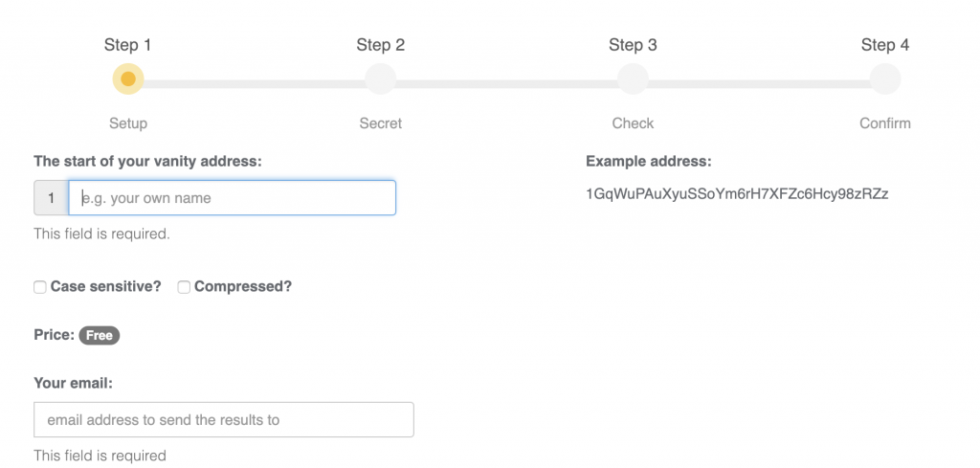Select the Setup step label
This screenshot has width=980, height=468.
(x=128, y=123)
